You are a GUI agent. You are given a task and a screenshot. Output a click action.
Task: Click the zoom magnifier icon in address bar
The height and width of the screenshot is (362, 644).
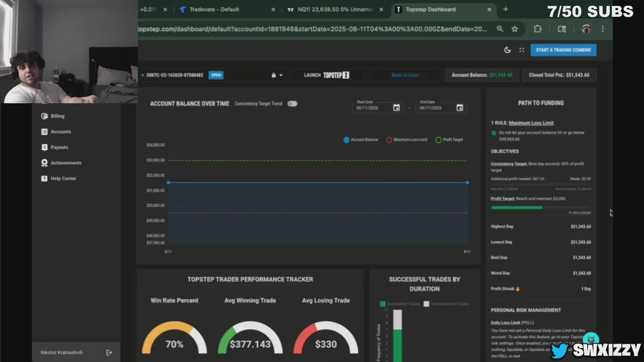pos(500,29)
